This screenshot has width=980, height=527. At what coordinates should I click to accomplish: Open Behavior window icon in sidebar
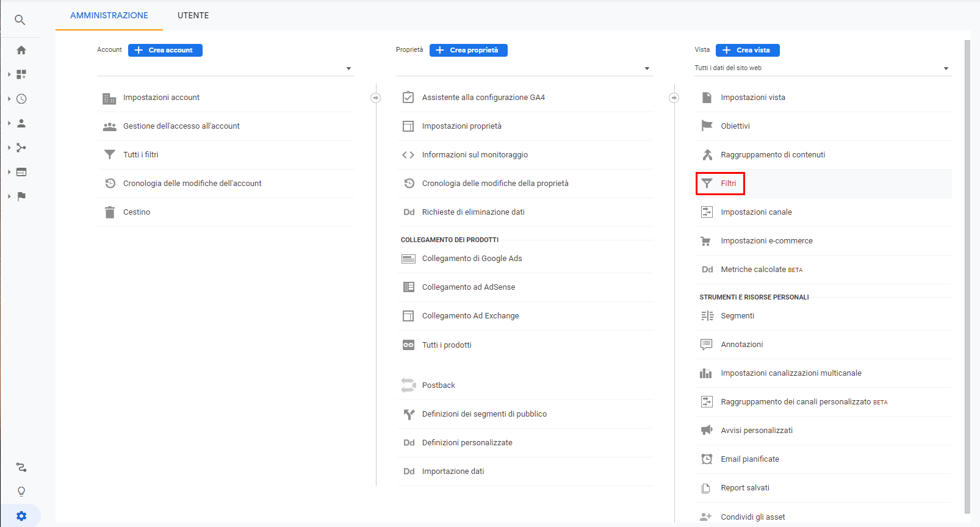pos(21,172)
